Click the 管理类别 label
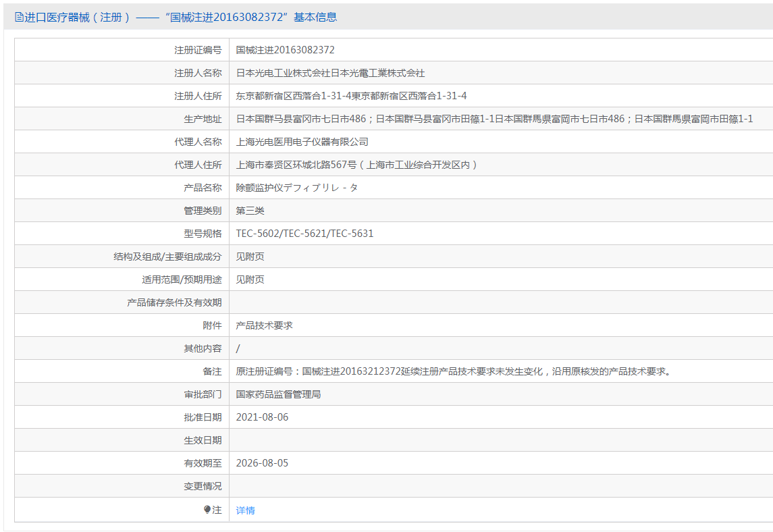The image size is (773, 532). [203, 211]
